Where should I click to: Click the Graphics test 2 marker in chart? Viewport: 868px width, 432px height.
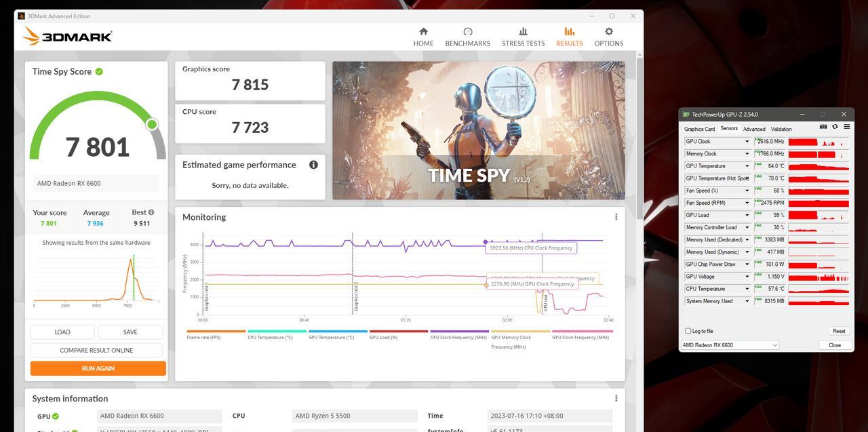point(355,297)
